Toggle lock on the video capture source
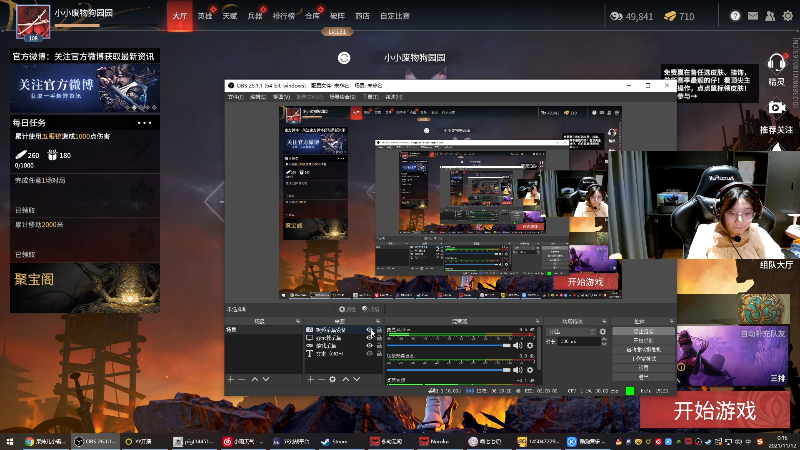Viewport: 800px width, 450px height. [379, 330]
